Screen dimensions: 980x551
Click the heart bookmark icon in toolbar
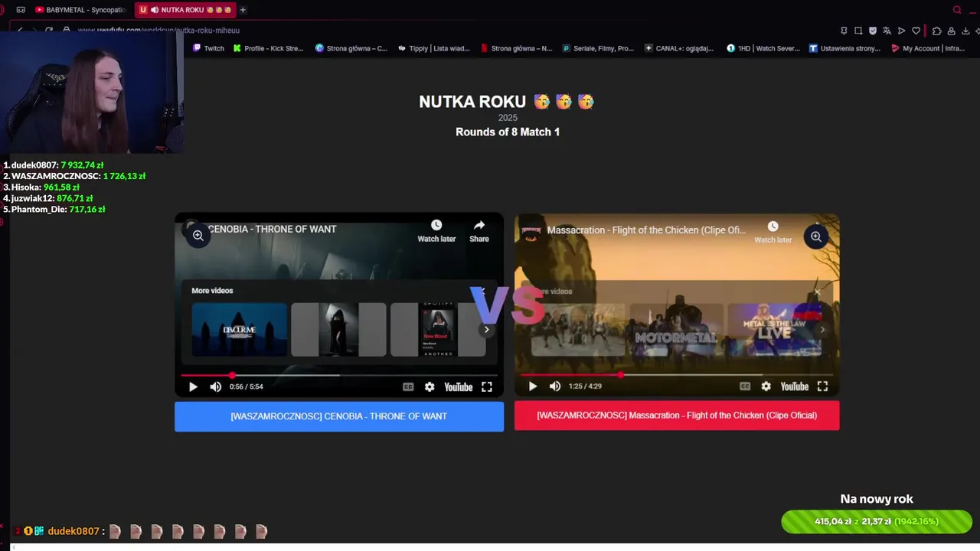pos(916,31)
